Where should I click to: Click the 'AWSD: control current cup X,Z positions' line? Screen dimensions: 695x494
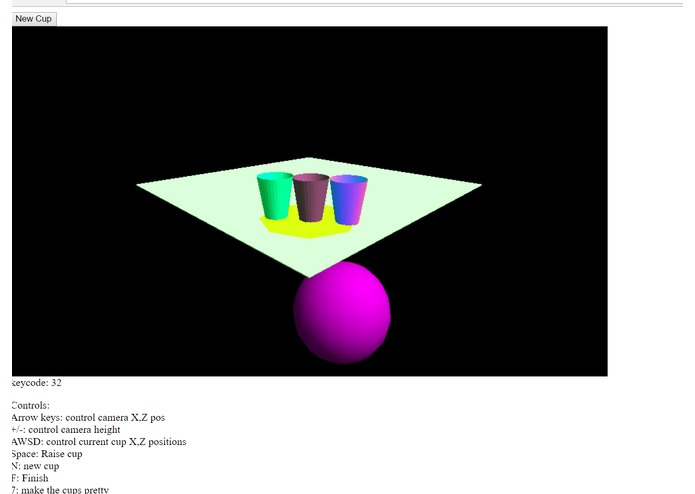(x=99, y=442)
